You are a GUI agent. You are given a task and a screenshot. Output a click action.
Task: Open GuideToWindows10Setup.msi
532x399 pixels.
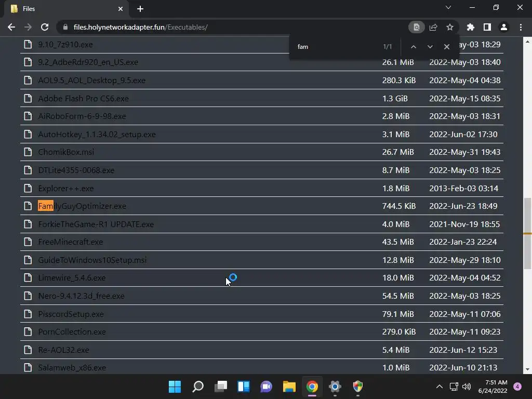[x=92, y=260]
